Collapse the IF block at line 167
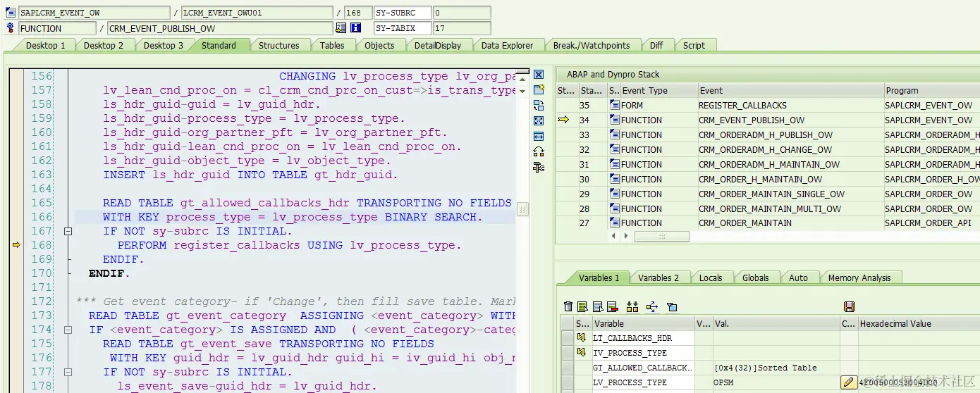The image size is (980, 393). (68, 231)
